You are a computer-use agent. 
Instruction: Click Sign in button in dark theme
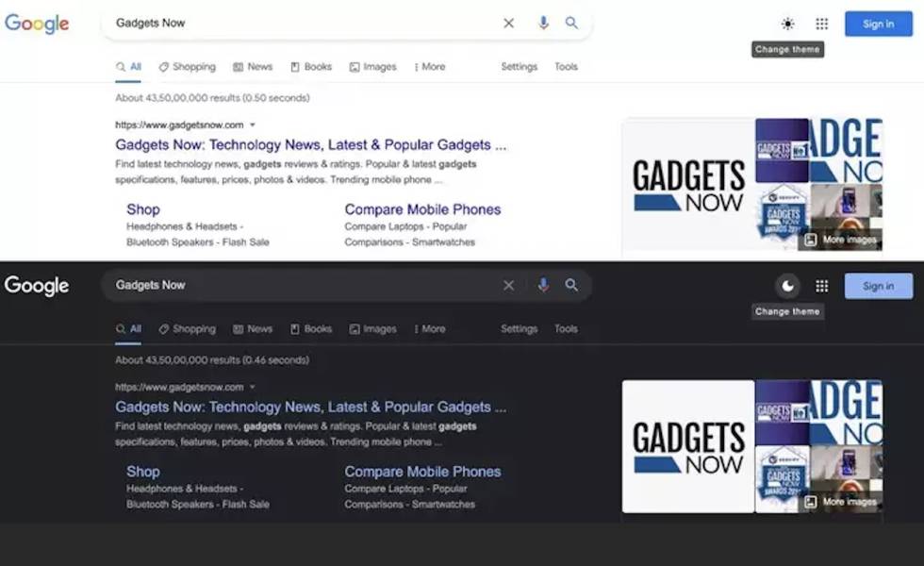pyautogui.click(x=878, y=286)
